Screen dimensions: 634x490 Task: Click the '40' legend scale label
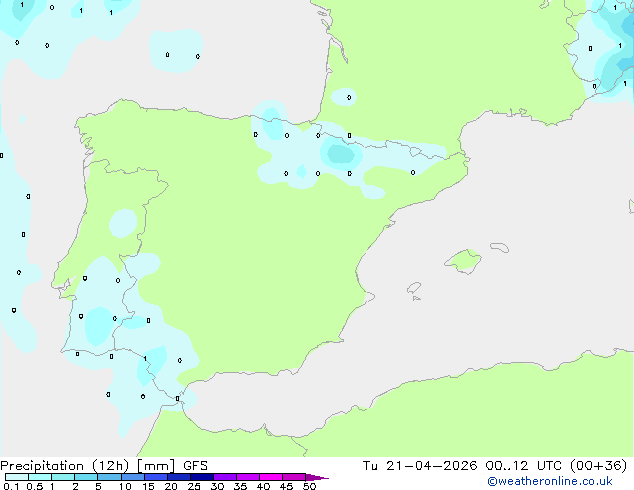[263, 486]
